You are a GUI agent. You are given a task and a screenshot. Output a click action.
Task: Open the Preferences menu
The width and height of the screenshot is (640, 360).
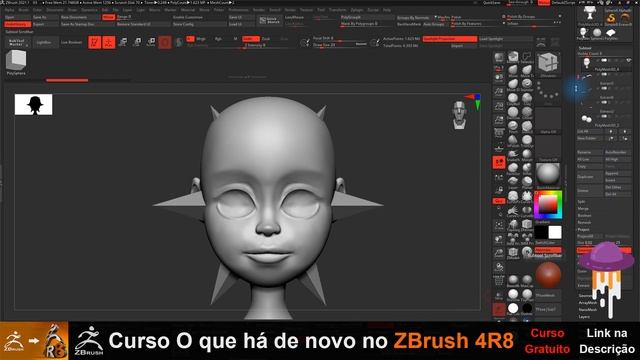coord(238,10)
